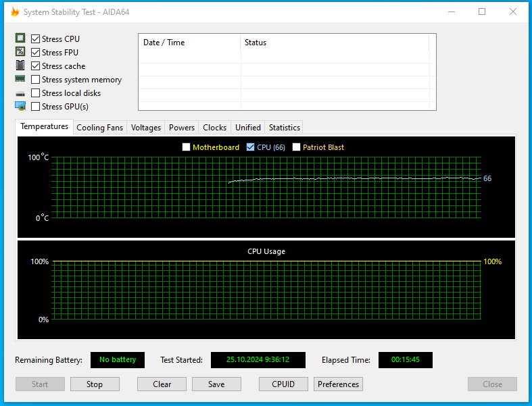Image resolution: width=532 pixels, height=406 pixels.
Task: Click the Clear button
Action: click(x=162, y=384)
